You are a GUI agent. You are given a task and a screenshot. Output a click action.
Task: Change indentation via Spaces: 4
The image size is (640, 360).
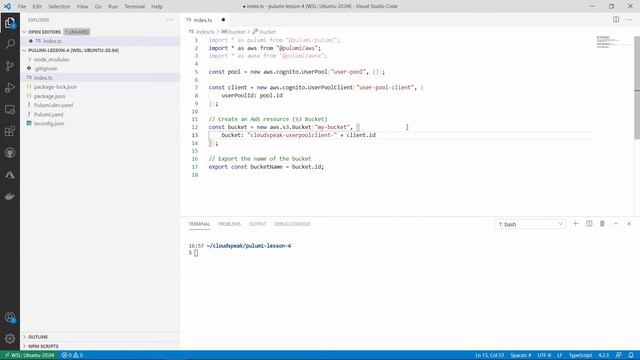coord(521,355)
